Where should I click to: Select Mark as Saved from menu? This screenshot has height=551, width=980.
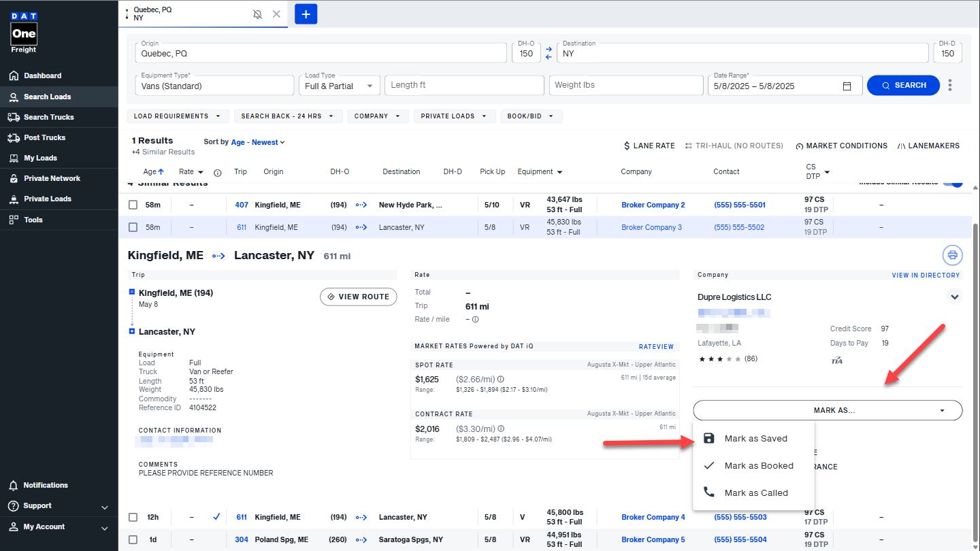pos(755,439)
